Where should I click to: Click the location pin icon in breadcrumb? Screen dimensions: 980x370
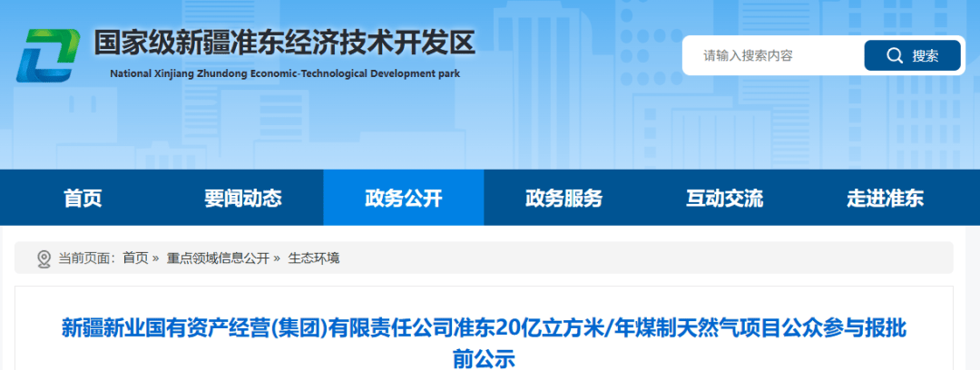tap(44, 258)
